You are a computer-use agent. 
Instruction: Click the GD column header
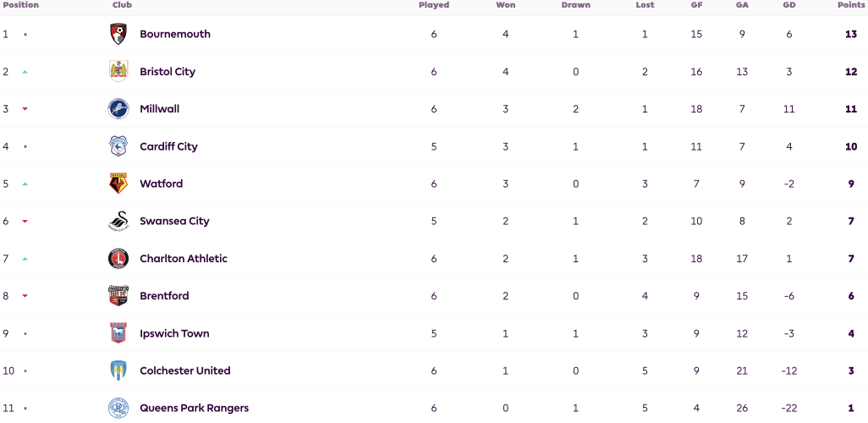click(x=788, y=5)
